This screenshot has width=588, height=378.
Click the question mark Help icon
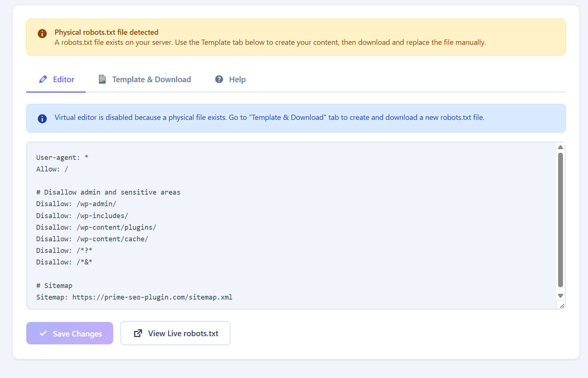219,79
